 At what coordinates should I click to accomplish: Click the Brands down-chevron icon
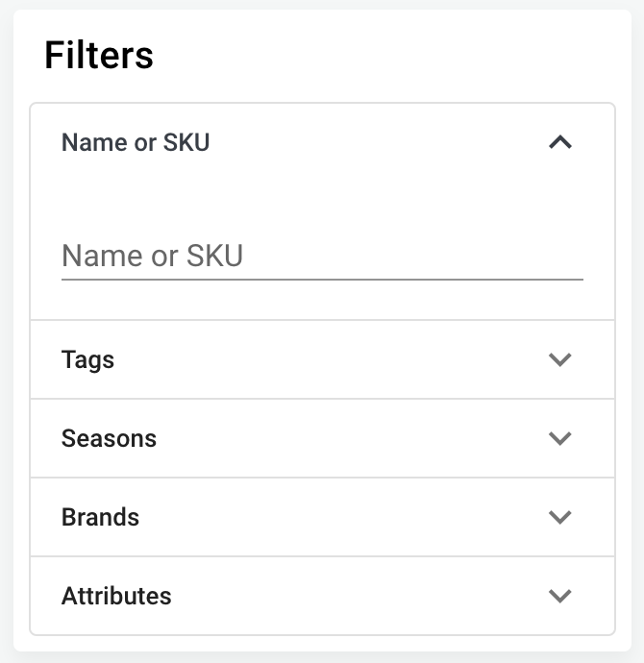[559, 517]
